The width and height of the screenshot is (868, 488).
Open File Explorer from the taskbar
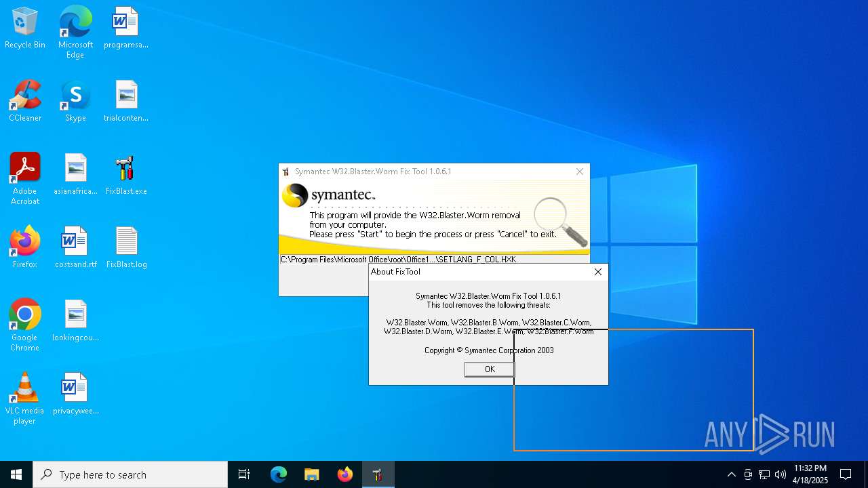[x=311, y=474]
